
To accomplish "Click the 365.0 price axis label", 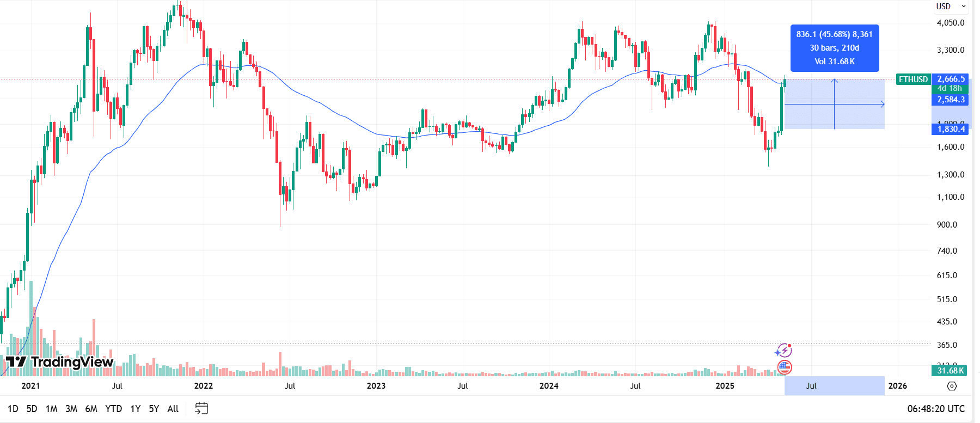I will click(x=947, y=345).
